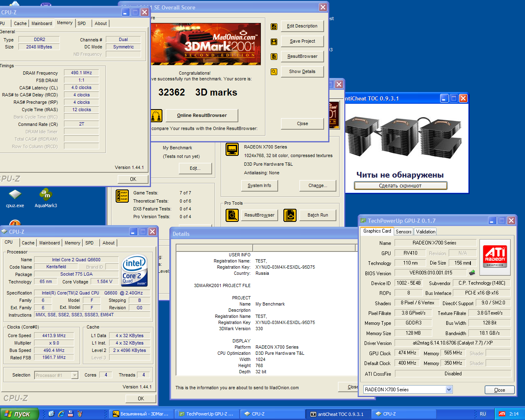Click the ResultBrowser icon beside the ResultBrowser button in the score window
The height and width of the screenshot is (420, 525).
274,57
